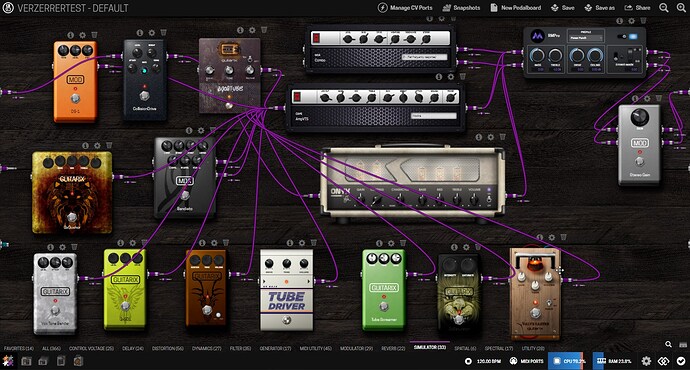Open the MOD logo menu
Viewport: 690px width, 370px height.
click(x=8, y=7)
